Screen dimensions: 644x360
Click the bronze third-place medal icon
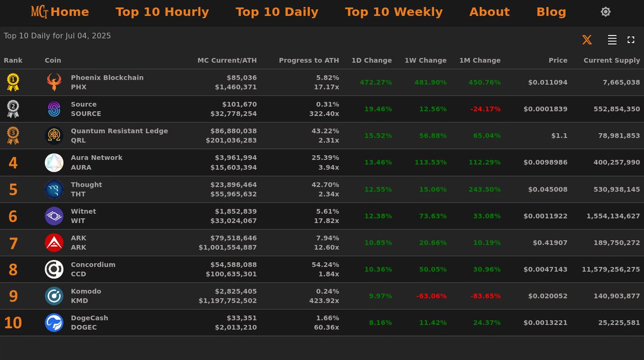pos(13,135)
